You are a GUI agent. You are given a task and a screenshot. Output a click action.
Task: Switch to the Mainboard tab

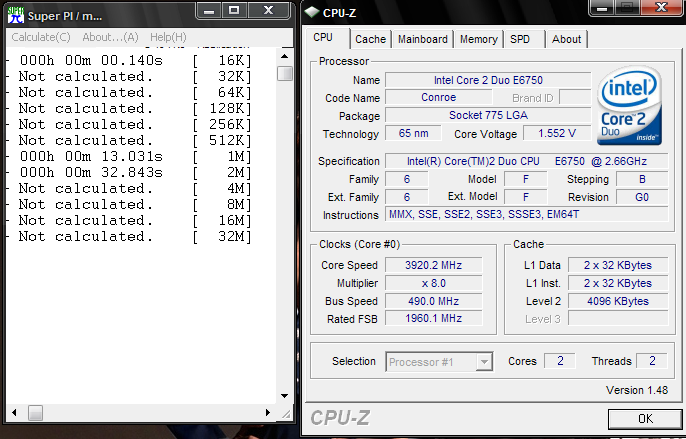423,39
